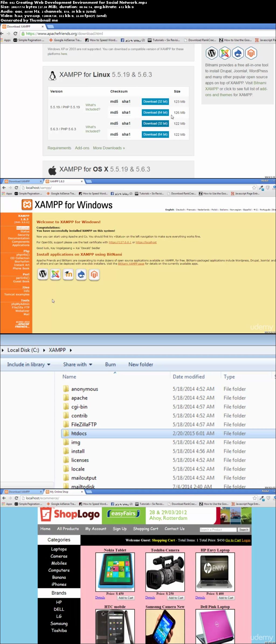Download 32 bit XAMPP 5.5.19 (123 Mb)

[x=155, y=101]
